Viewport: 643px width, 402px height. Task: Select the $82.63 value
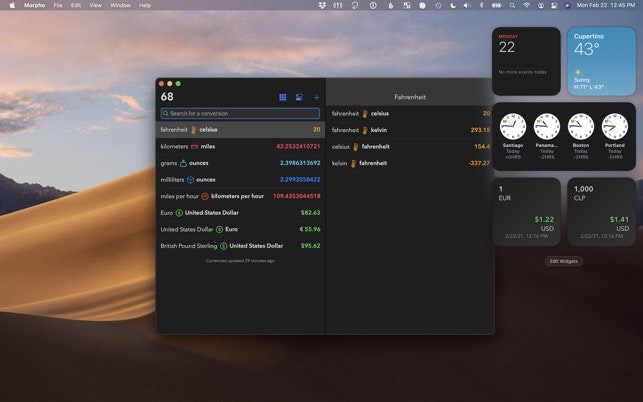pyautogui.click(x=310, y=213)
